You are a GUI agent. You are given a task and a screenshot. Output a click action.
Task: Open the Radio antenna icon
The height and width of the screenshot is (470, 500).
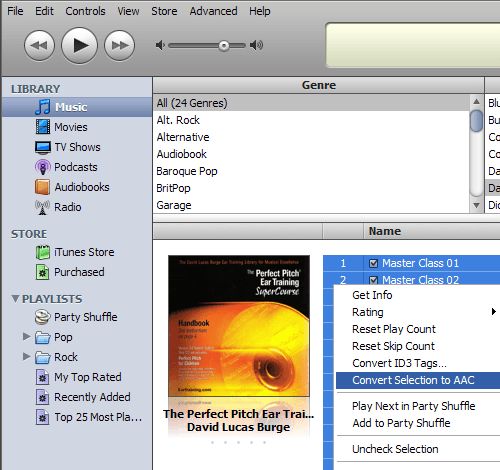point(43,207)
